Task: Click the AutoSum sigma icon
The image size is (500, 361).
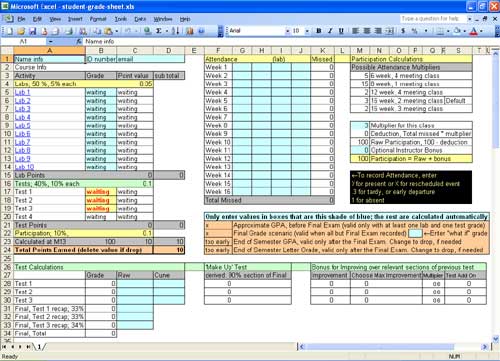Action: pos(159,31)
